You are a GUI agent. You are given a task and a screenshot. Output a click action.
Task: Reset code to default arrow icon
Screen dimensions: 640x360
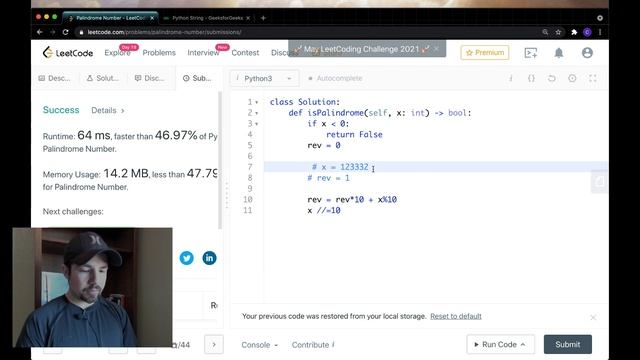pos(551,78)
